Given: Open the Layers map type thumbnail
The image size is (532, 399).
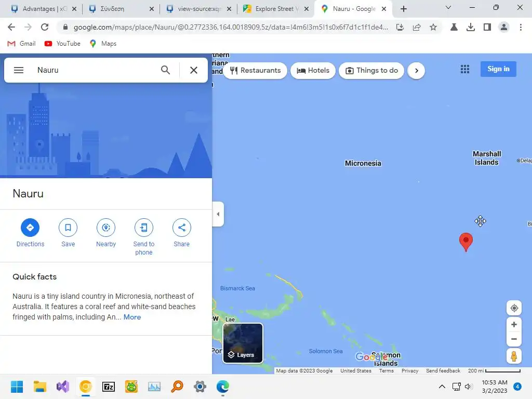Looking at the screenshot, I should [x=243, y=343].
